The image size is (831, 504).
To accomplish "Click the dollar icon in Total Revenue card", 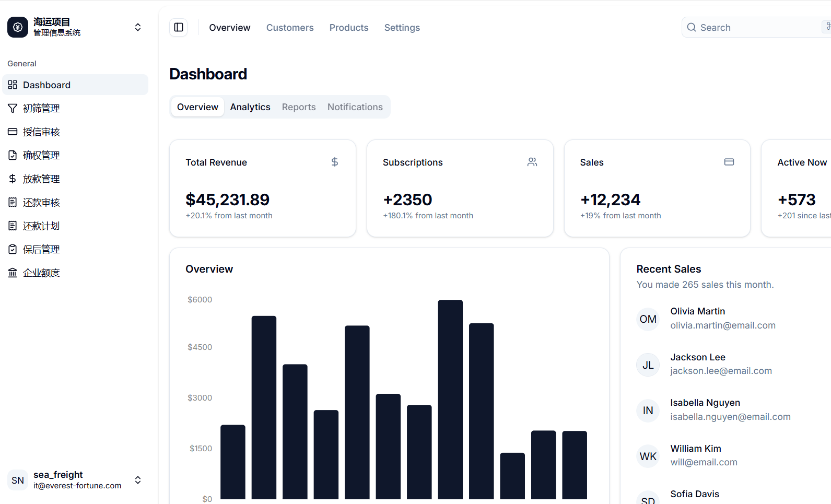I will pyautogui.click(x=335, y=162).
